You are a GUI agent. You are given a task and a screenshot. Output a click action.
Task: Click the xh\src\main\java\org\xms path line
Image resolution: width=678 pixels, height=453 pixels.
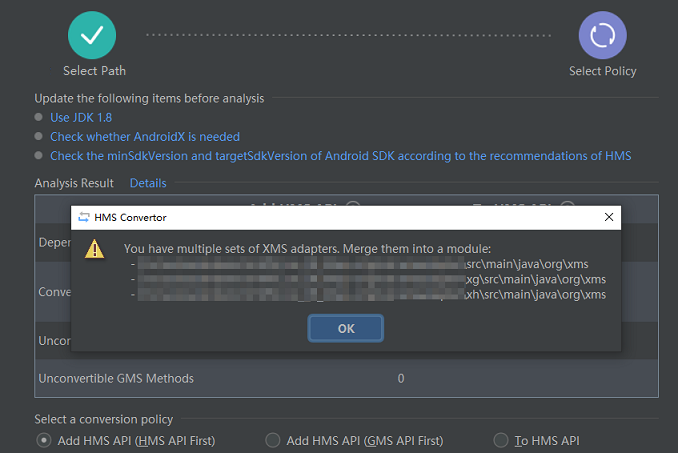[535, 295]
